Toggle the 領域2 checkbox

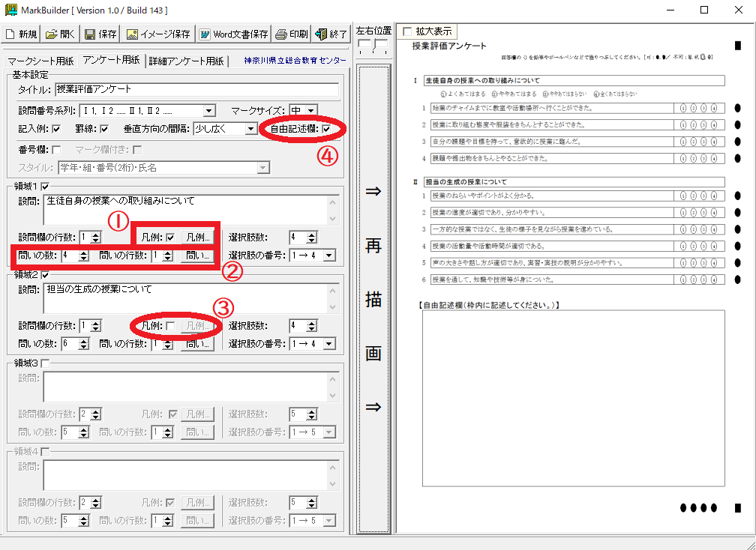(x=45, y=275)
